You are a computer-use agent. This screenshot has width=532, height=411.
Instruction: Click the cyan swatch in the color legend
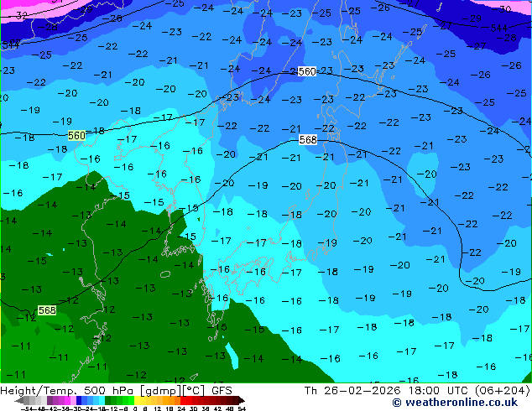pyautogui.click(x=102, y=400)
